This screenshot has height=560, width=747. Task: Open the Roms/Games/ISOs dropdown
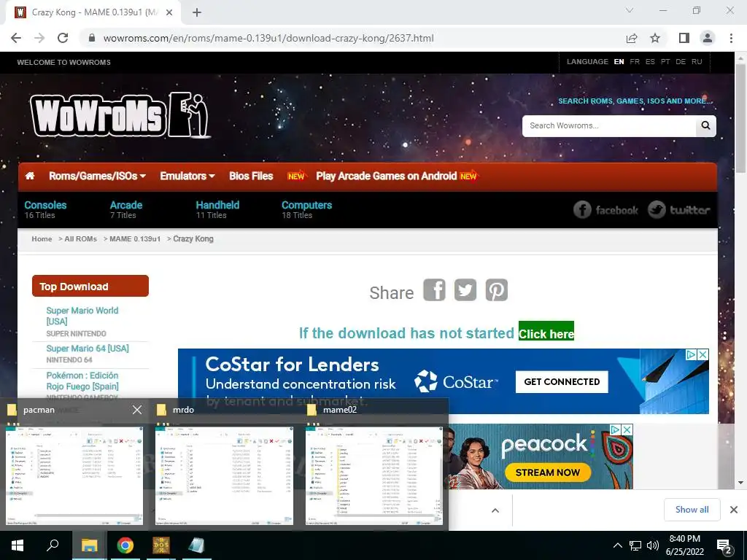(97, 176)
